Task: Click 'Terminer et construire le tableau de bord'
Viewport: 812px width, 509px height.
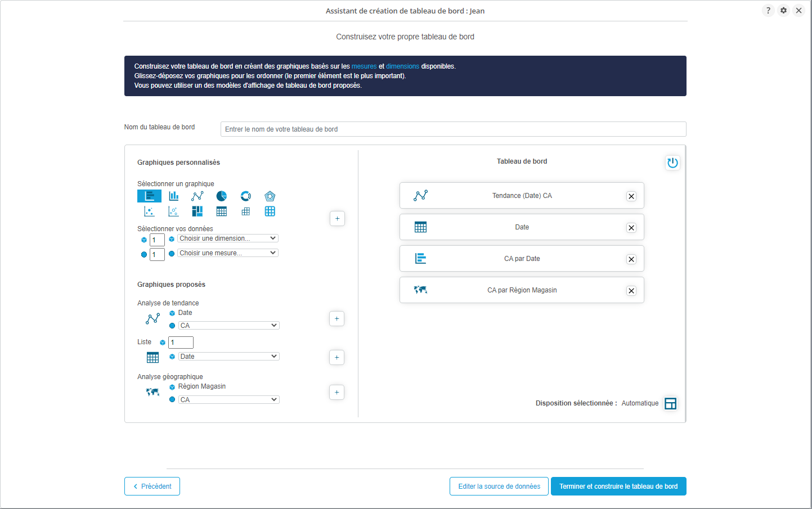Action: pyautogui.click(x=618, y=487)
